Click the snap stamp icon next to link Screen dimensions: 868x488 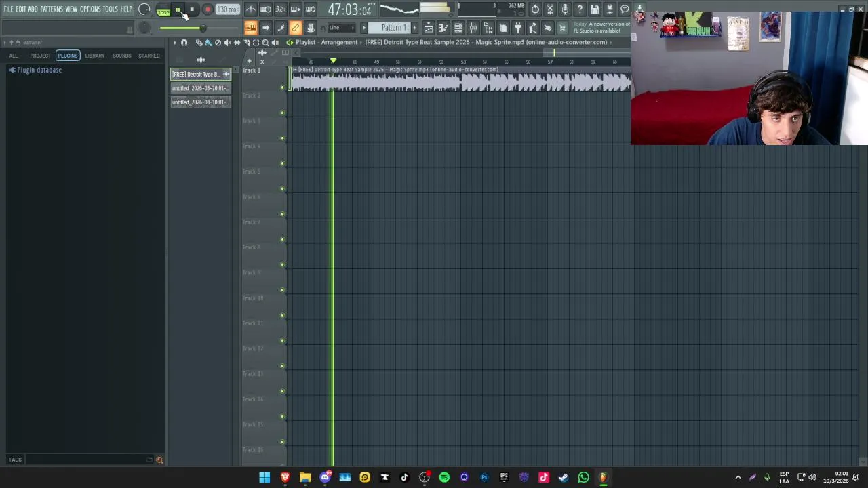coord(310,28)
